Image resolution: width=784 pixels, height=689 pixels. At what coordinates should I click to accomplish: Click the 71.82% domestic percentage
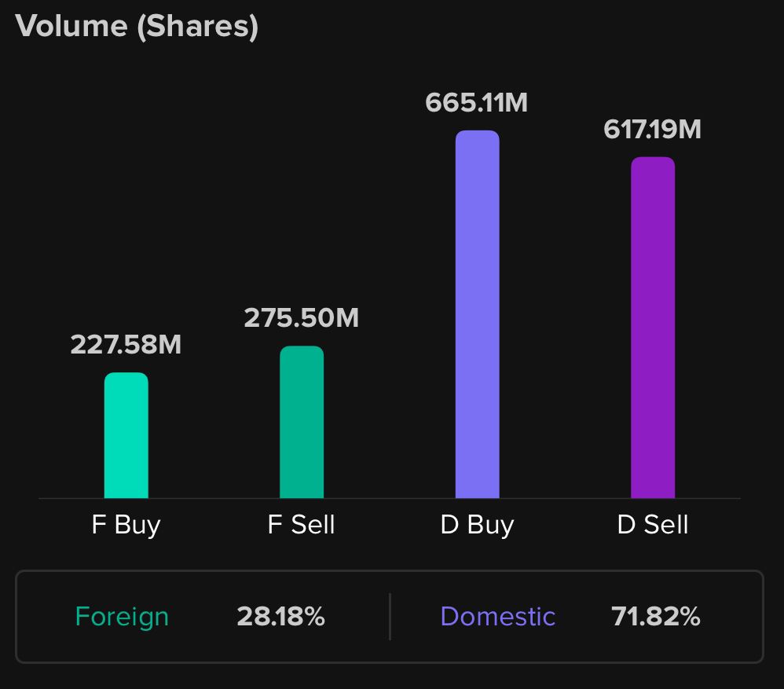655,617
